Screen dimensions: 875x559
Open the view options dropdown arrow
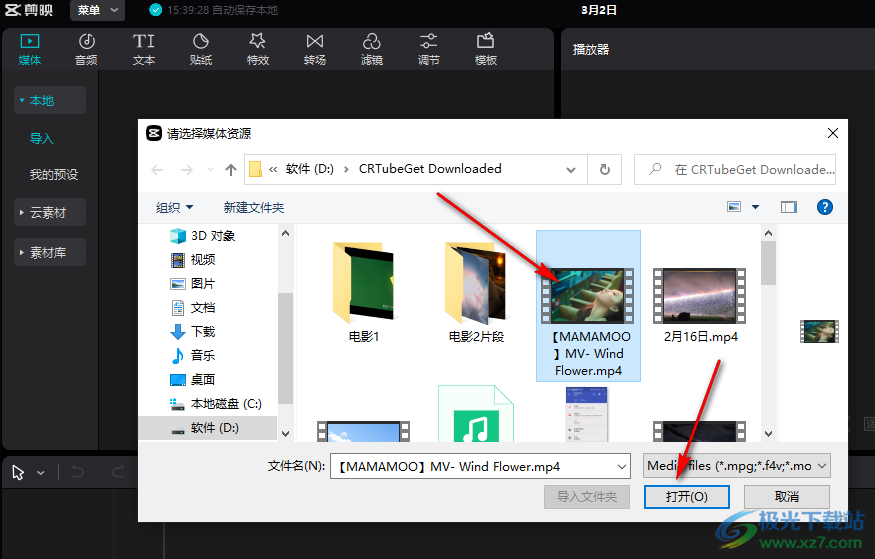[x=756, y=207]
